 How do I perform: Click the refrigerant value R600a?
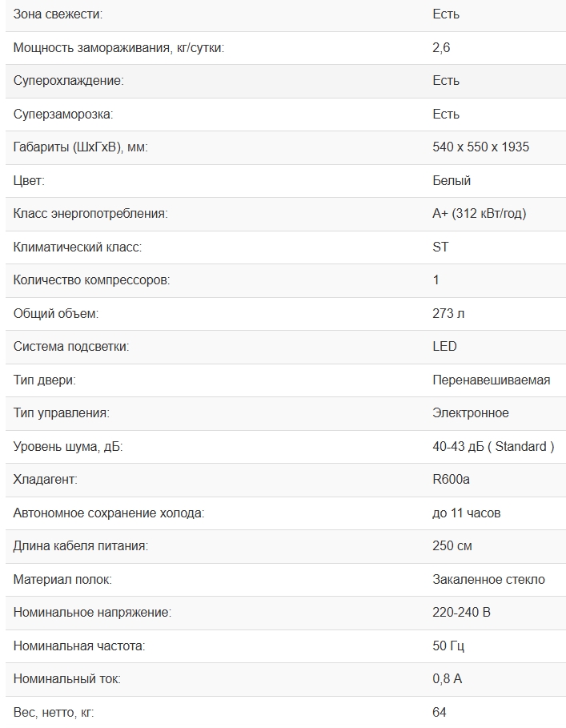(x=451, y=479)
